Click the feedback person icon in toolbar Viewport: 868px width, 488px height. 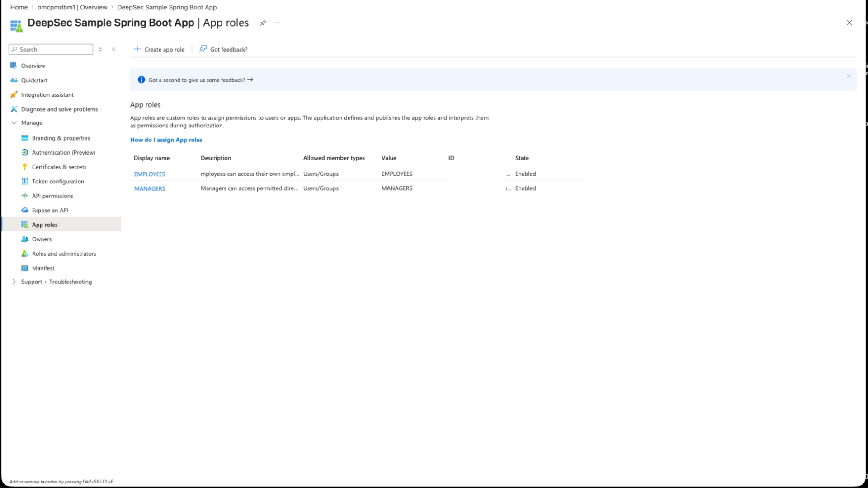tap(203, 49)
